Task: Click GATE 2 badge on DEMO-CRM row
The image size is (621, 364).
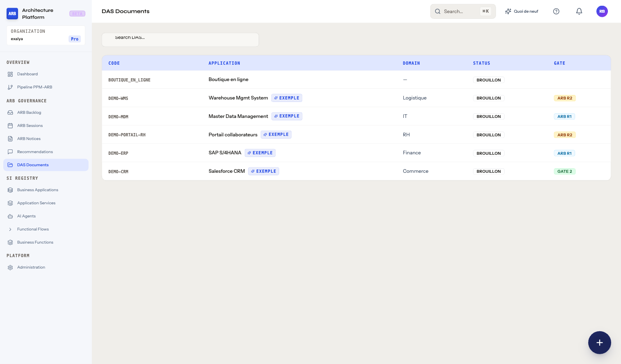Action: [565, 172]
